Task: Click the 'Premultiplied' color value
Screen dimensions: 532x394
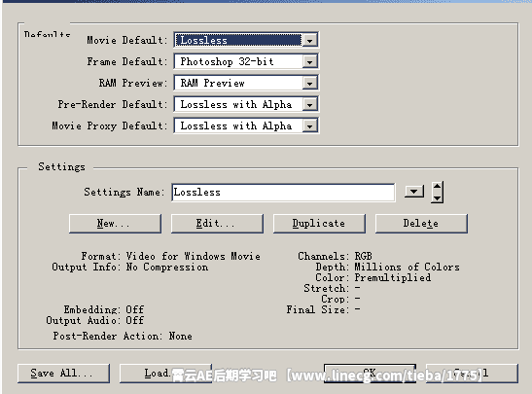Action: [393, 277]
